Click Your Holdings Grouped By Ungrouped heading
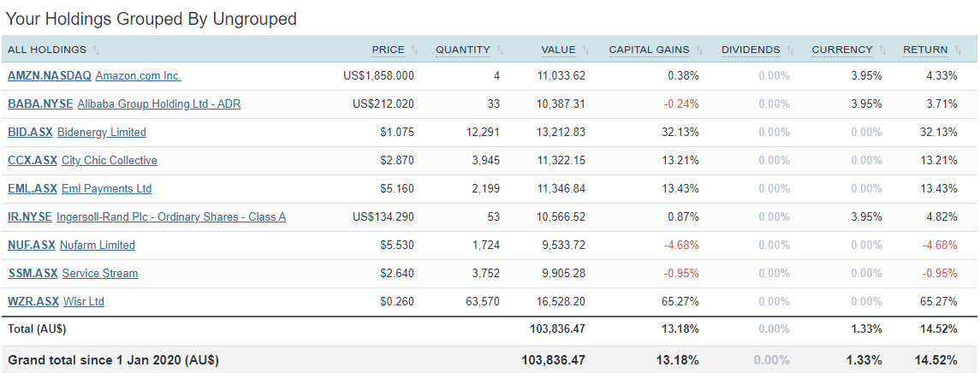 pos(151,19)
